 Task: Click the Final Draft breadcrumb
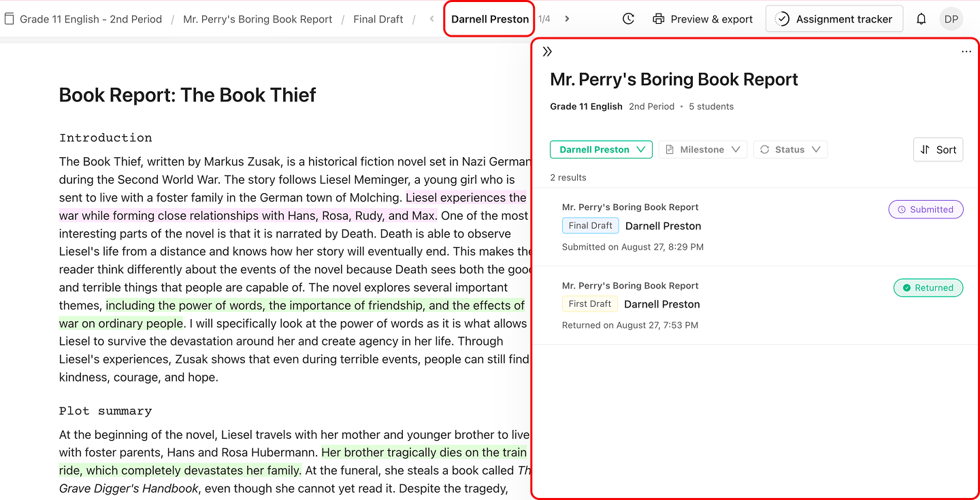point(378,19)
